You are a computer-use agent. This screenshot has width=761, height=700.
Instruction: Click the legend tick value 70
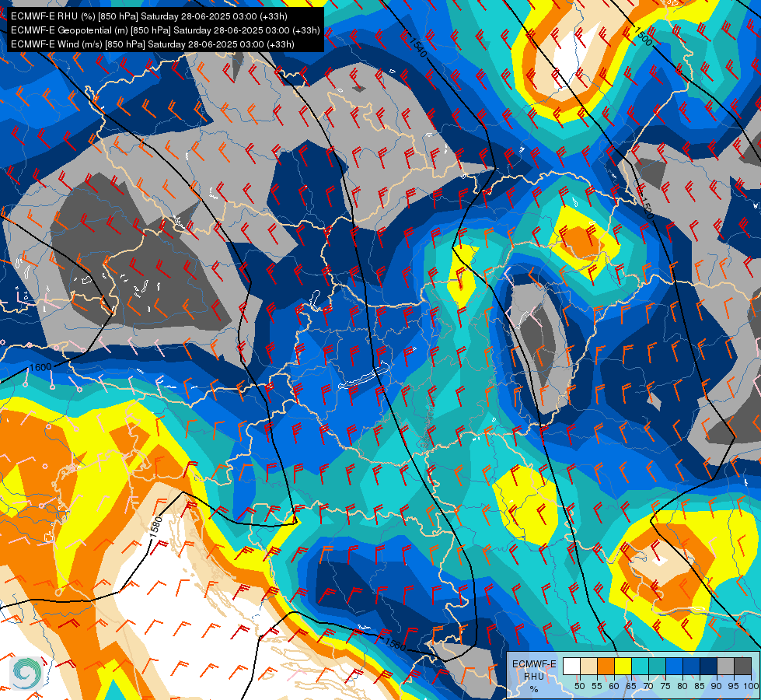point(648,687)
